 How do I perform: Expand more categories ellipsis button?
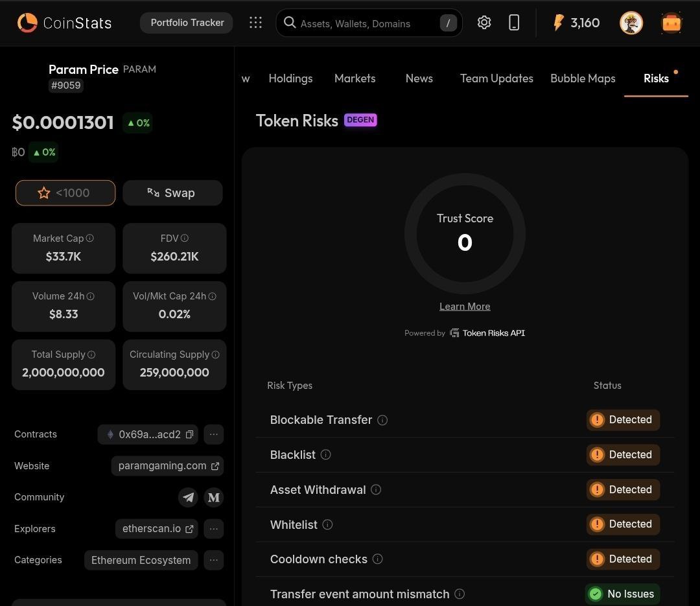click(214, 560)
